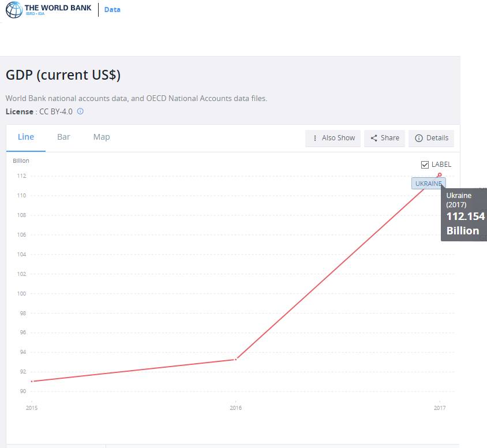487x448 pixels.
Task: Select the 2015 data point on line
Action: coord(32,381)
